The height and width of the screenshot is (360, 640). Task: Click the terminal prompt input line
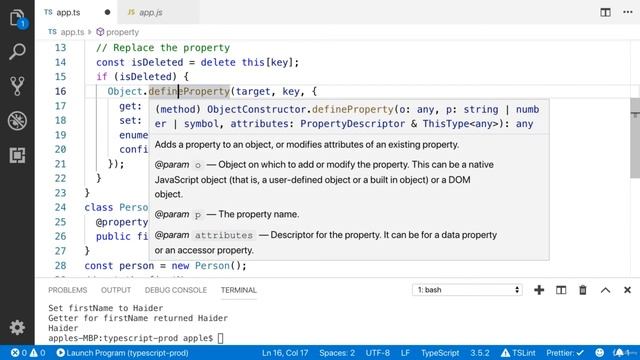[136, 338]
